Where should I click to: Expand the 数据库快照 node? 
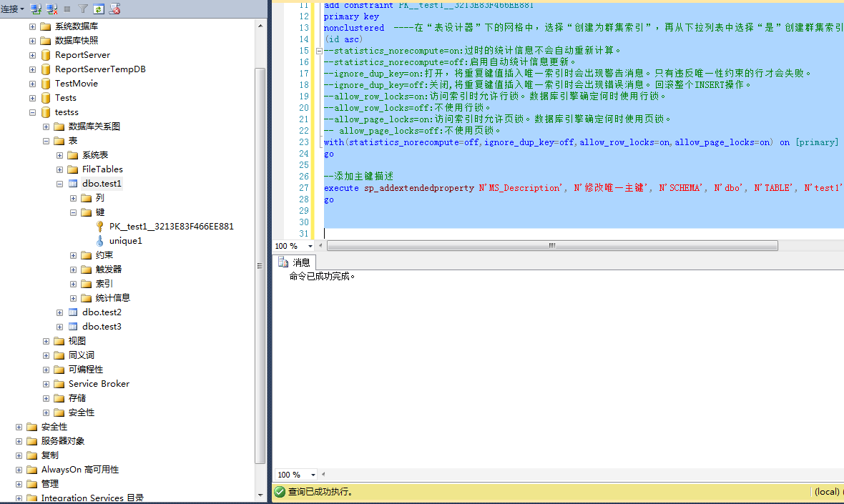point(32,40)
